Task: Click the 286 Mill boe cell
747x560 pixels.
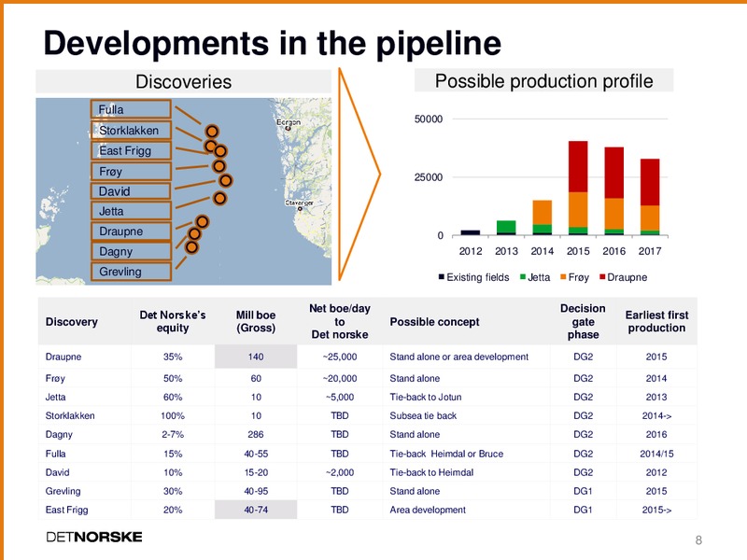Action: (256, 434)
